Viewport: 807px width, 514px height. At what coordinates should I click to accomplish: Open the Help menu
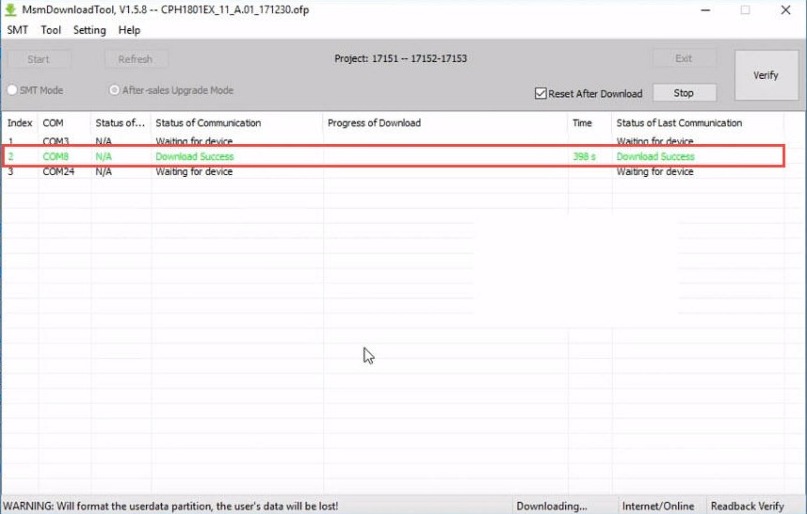click(129, 30)
